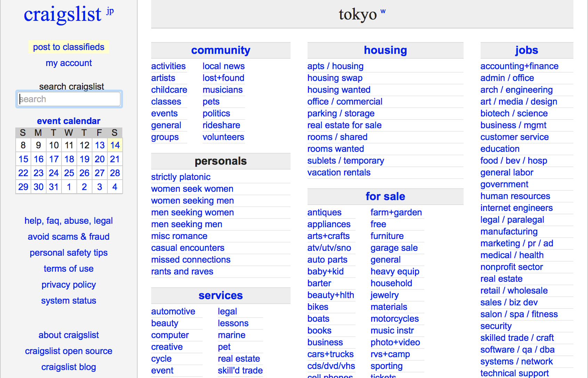Open services 'skill'd trade' category
The width and height of the screenshot is (588, 378).
(240, 370)
